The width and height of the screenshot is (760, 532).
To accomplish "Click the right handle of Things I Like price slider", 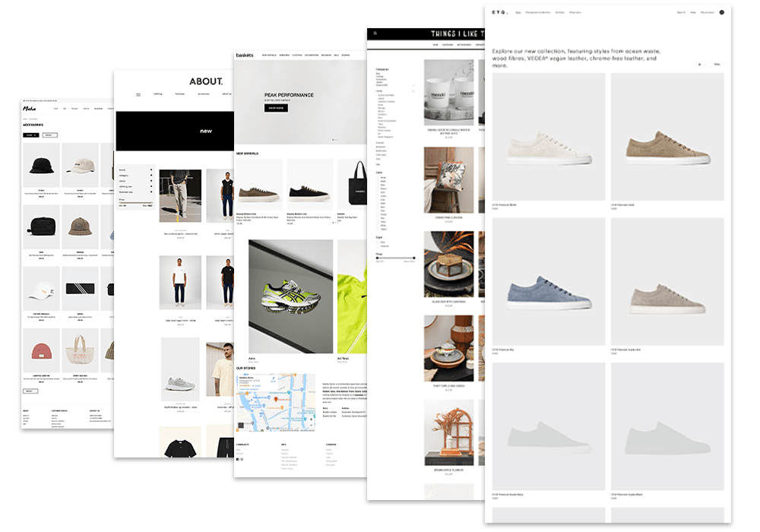I will click(x=414, y=258).
